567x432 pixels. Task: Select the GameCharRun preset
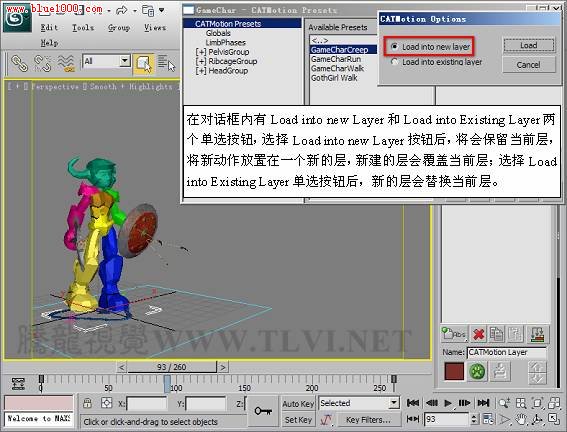point(336,59)
